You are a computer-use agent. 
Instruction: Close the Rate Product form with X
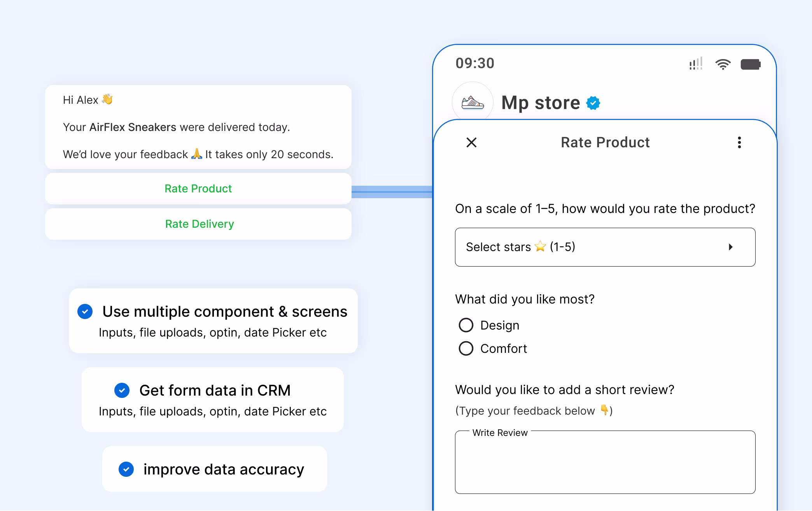tap(471, 143)
